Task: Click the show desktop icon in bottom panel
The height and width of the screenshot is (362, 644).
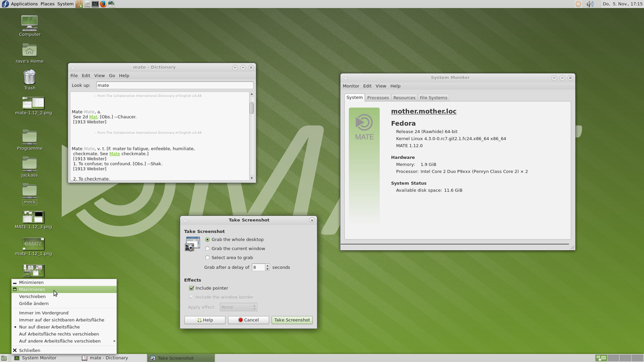Action: point(4,358)
